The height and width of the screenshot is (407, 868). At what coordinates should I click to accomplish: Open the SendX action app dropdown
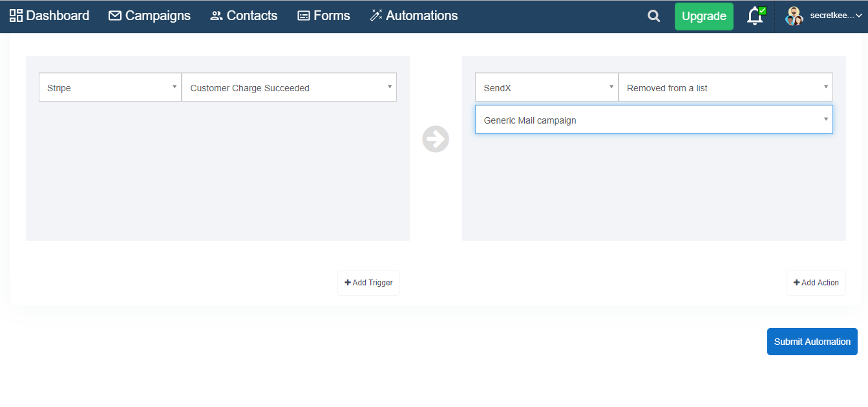point(546,87)
